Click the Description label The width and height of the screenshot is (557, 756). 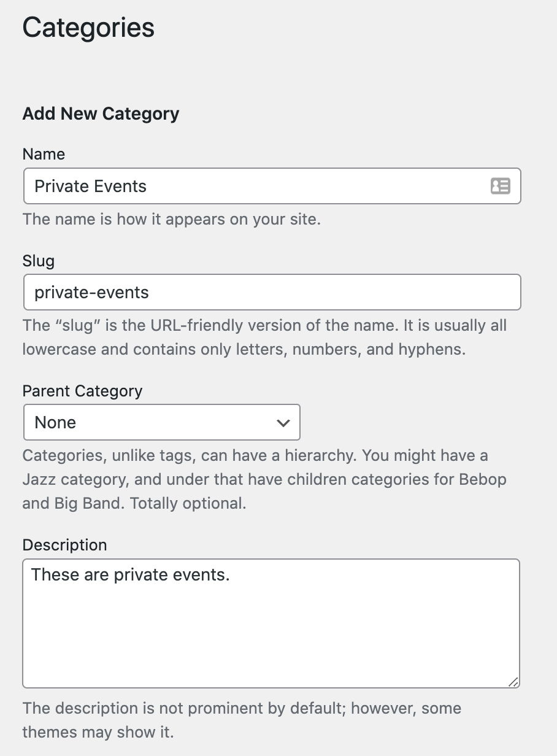pyautogui.click(x=64, y=545)
